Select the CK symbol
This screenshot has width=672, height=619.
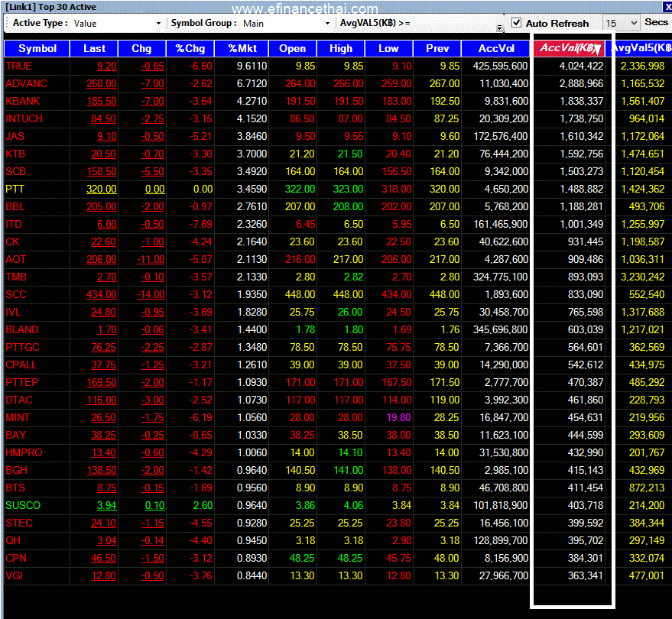(12, 241)
